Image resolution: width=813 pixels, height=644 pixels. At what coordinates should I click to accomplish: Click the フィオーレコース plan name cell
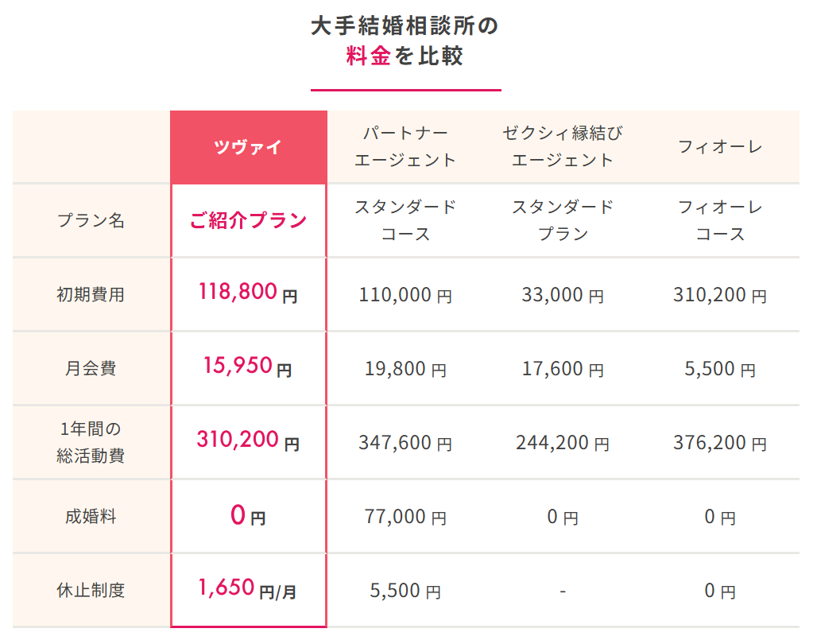click(x=720, y=220)
